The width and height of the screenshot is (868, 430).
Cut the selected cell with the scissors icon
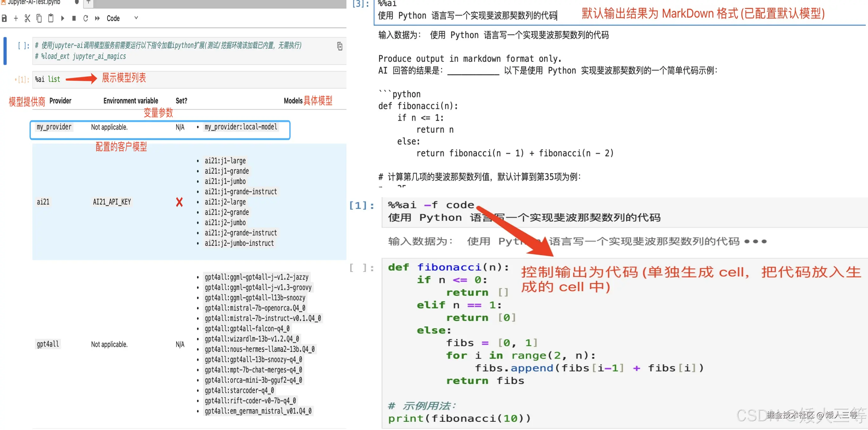pyautogui.click(x=27, y=18)
